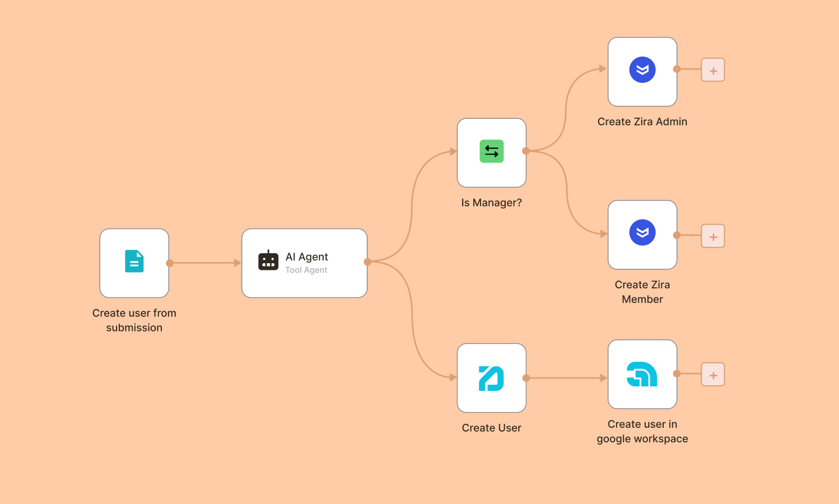Open the green switch icon in "Is Manager?"
The image size is (839, 504).
[491, 151]
